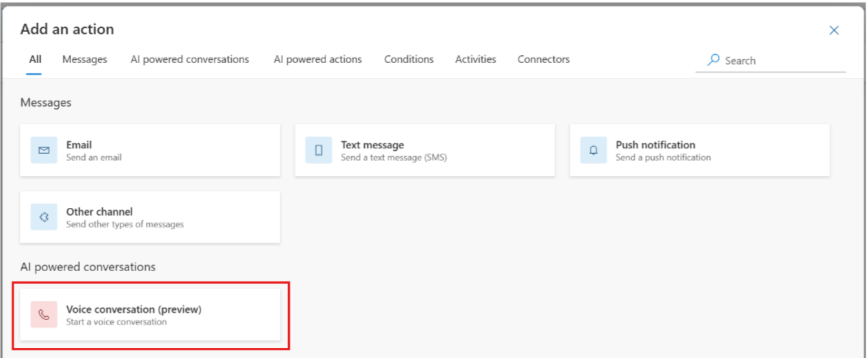Close the Add an action dialog

point(834,30)
